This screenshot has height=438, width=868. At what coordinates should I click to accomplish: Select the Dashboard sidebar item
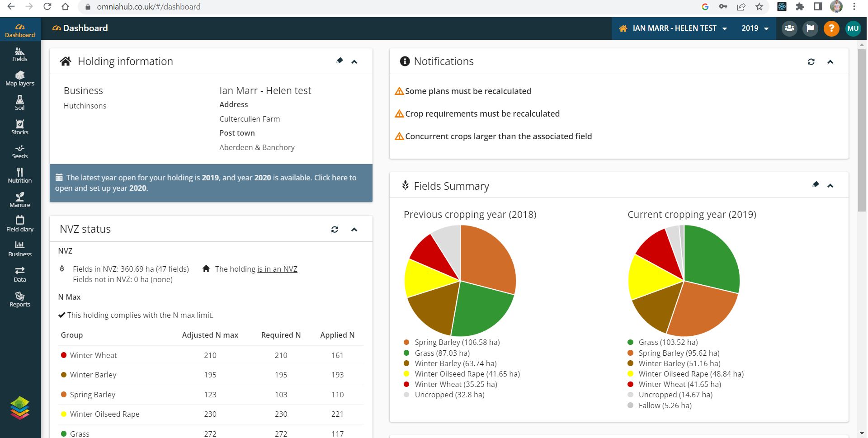point(20,30)
